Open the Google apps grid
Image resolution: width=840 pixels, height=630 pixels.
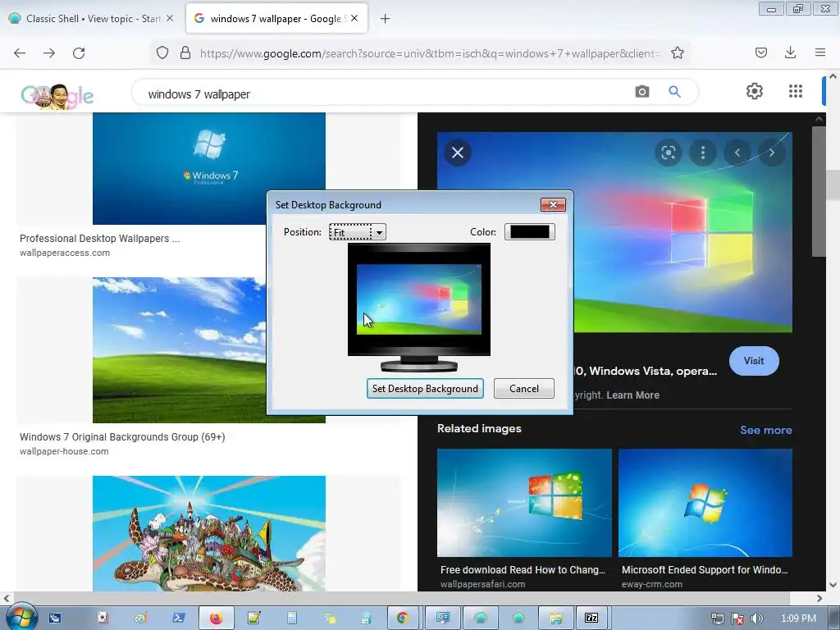click(x=796, y=91)
